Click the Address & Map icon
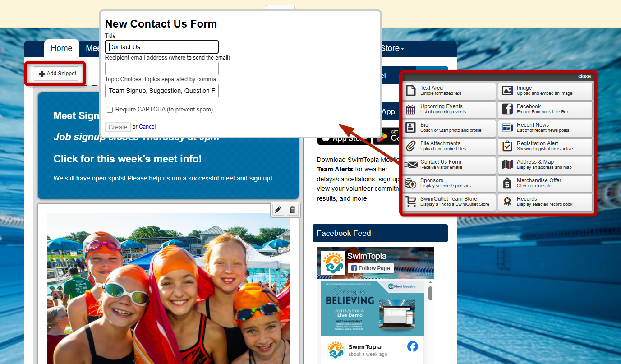 click(x=507, y=165)
